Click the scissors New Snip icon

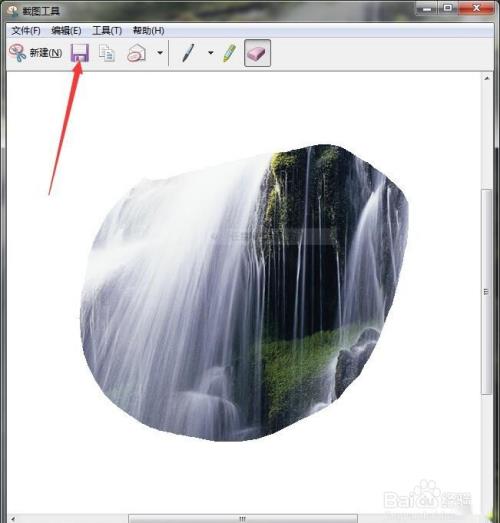tap(17, 53)
